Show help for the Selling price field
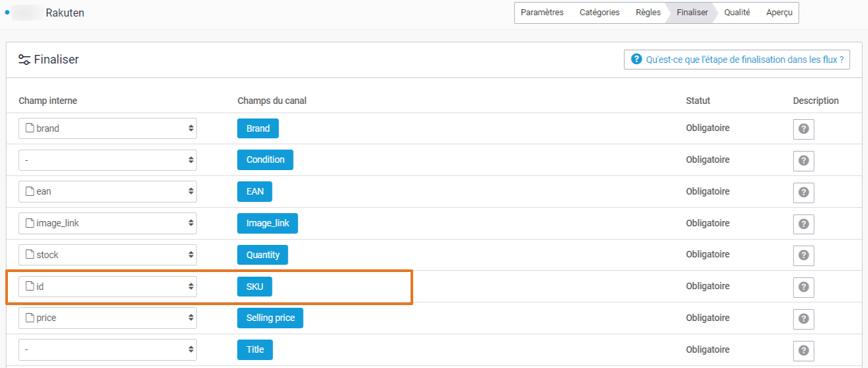The width and height of the screenshot is (868, 368). (x=803, y=318)
